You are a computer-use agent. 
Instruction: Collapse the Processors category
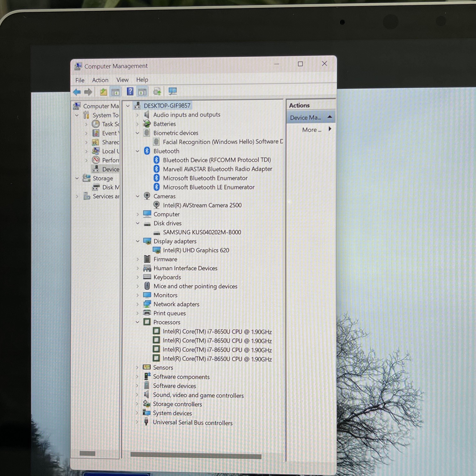pos(137,322)
